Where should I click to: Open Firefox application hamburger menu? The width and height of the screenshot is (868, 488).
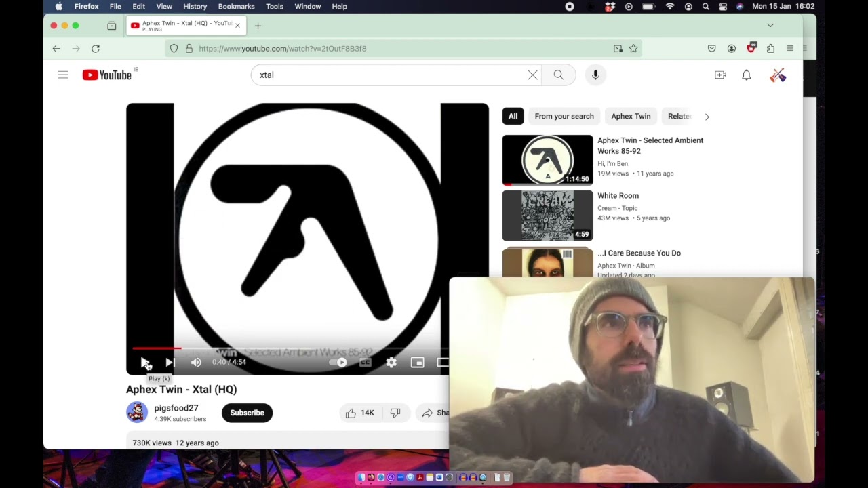pyautogui.click(x=790, y=49)
